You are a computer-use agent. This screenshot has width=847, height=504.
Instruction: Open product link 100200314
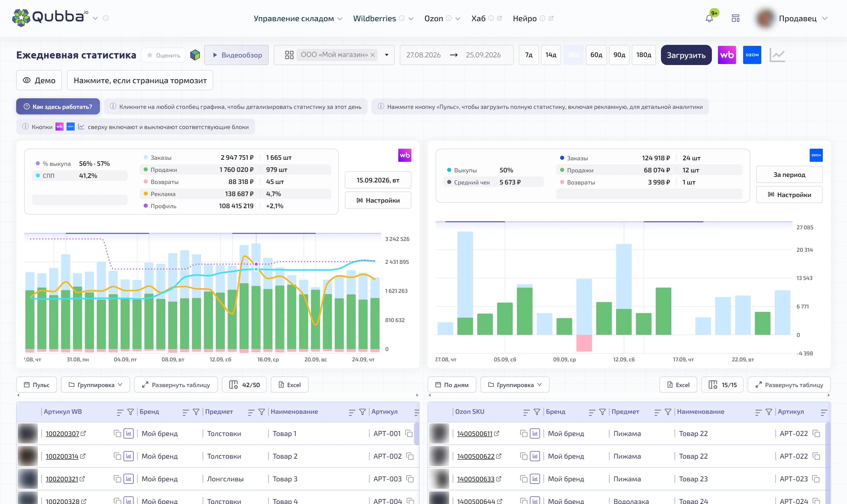pyautogui.click(x=66, y=456)
